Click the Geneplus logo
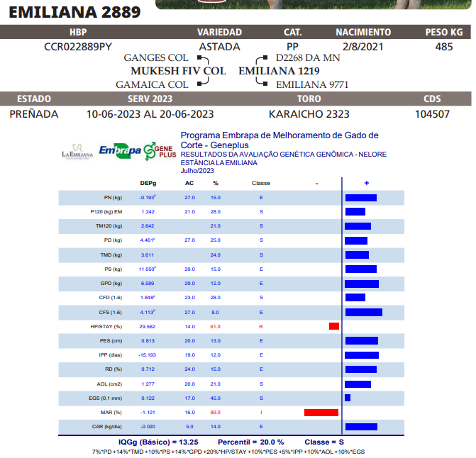476x458 pixels. [x=160, y=151]
